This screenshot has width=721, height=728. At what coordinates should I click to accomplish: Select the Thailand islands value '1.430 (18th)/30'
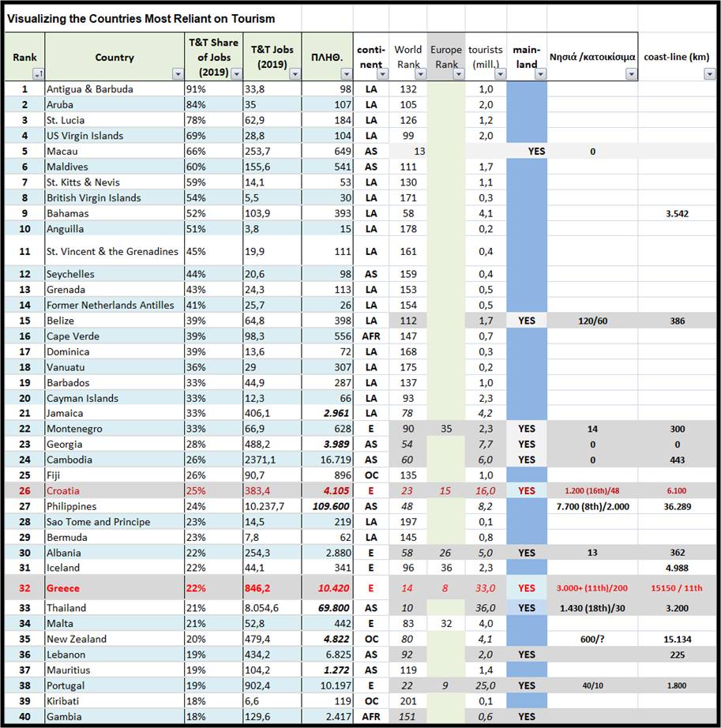[x=592, y=608]
